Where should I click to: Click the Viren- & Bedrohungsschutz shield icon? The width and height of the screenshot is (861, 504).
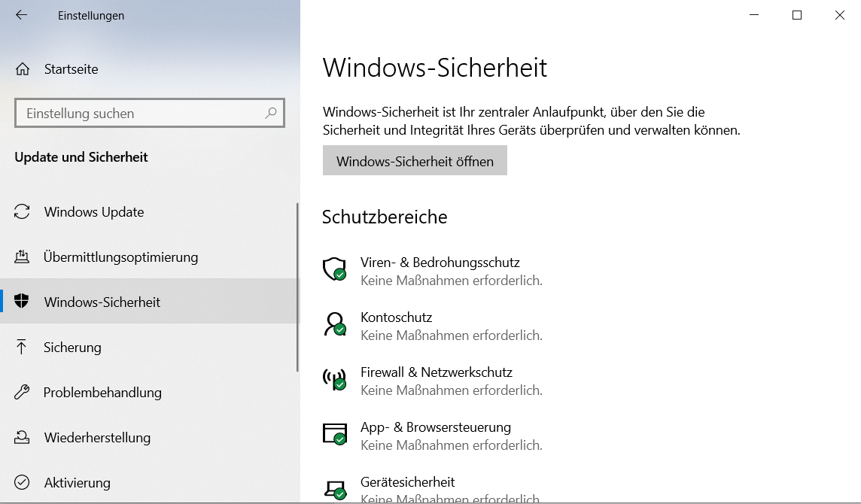[x=333, y=269]
